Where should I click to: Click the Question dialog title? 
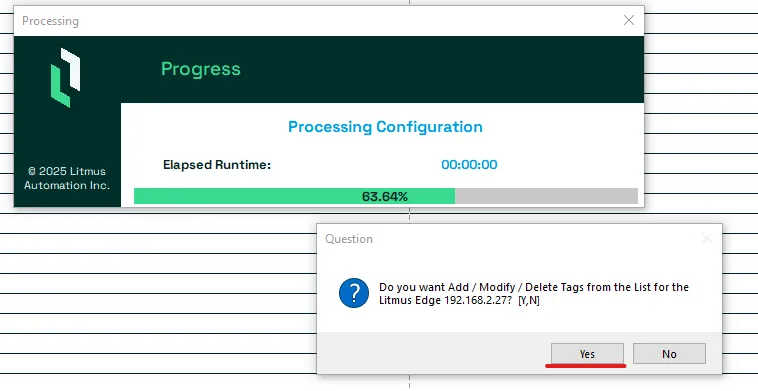click(x=349, y=239)
